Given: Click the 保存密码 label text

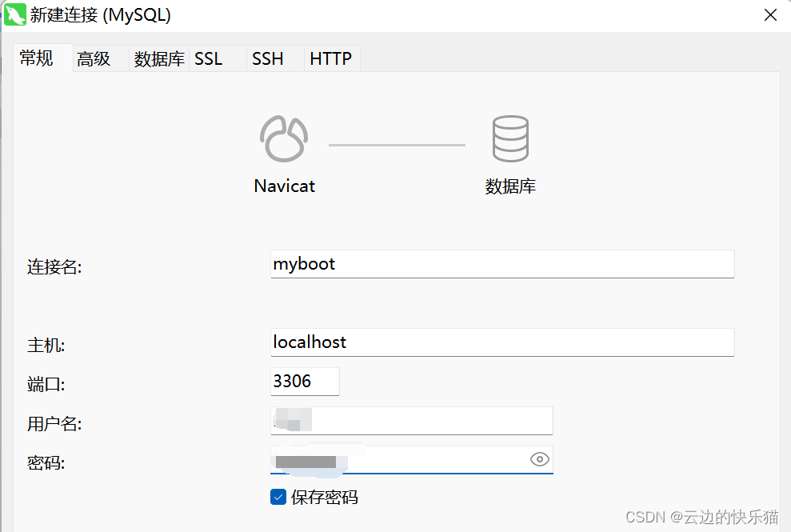Looking at the screenshot, I should pyautogui.click(x=325, y=497).
